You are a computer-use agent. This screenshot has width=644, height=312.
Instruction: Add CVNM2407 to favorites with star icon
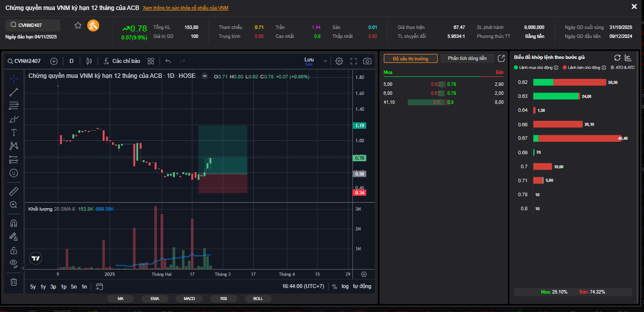[78, 25]
